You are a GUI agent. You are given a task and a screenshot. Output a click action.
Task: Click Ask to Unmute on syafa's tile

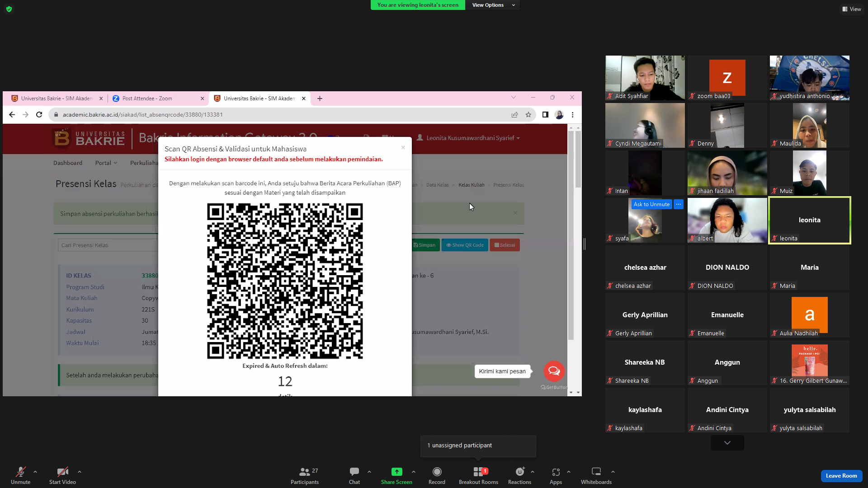pyautogui.click(x=651, y=204)
